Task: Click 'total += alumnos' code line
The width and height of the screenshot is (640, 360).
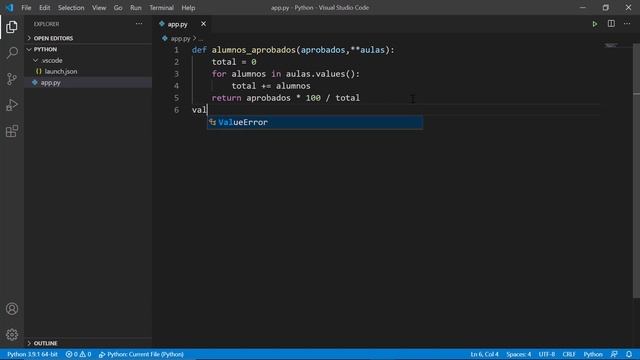Action: (271, 86)
